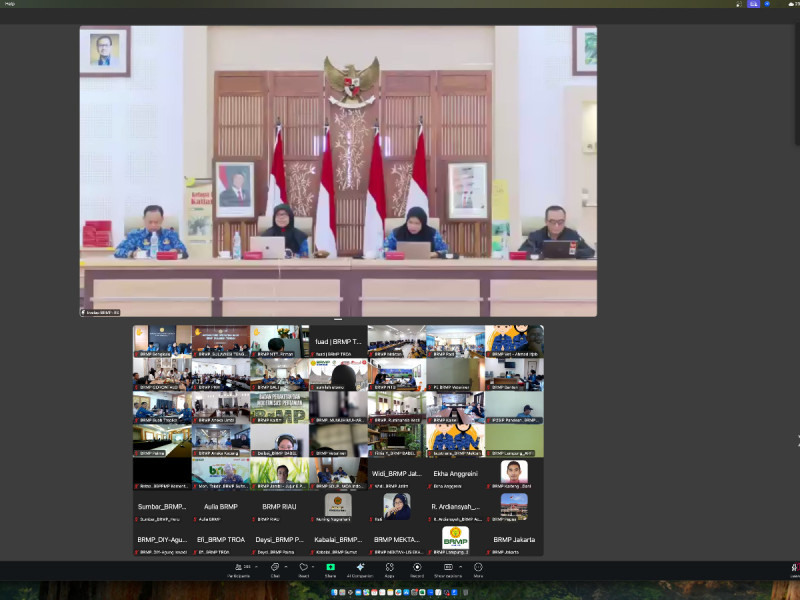Expand the arrow next to Chat
This screenshot has height=600, width=800.
pyautogui.click(x=286, y=566)
